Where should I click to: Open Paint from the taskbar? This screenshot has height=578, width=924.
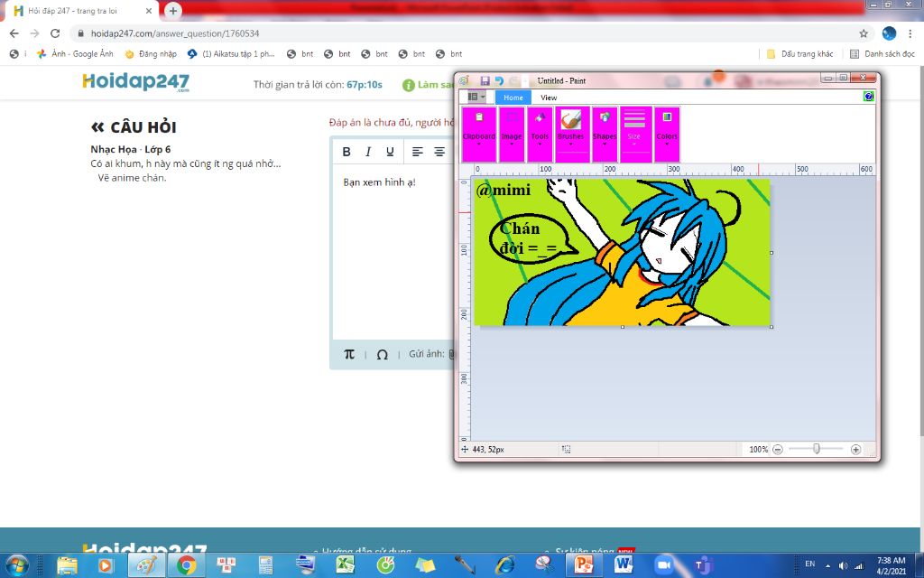(147, 565)
